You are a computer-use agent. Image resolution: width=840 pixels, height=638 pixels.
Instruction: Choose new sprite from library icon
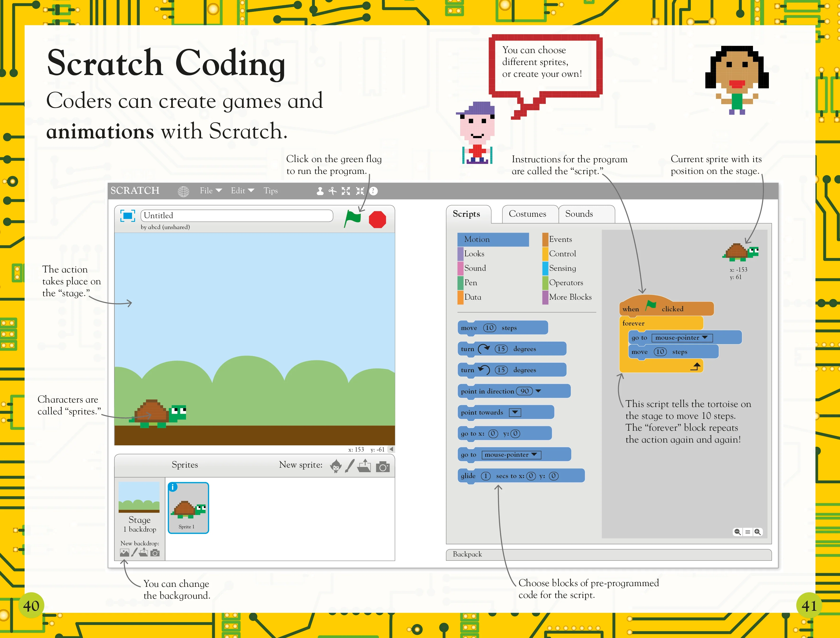tap(336, 466)
